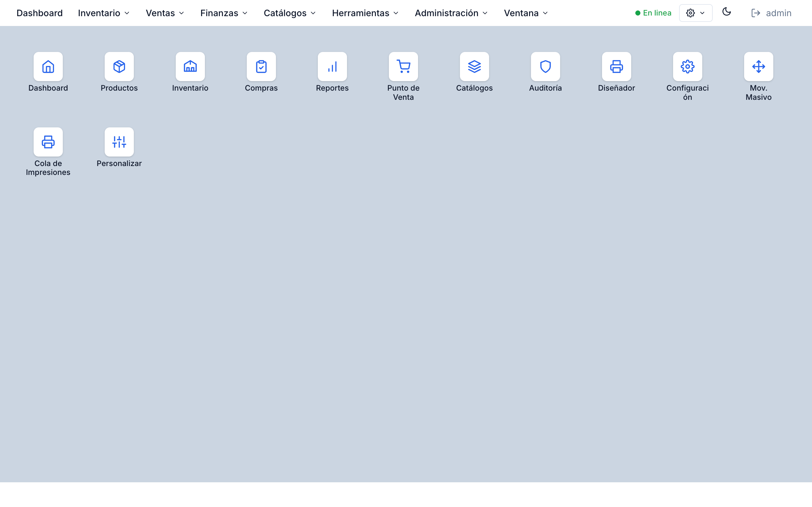Select the Inventario warehouse icon
The image size is (812, 507).
[x=190, y=67]
